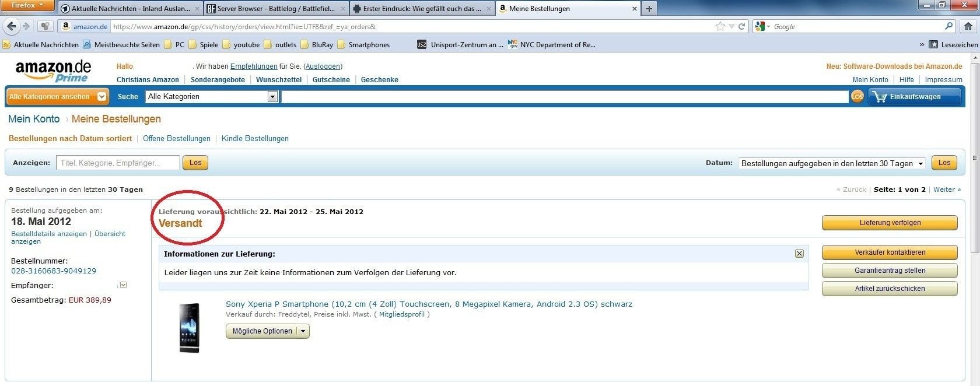Open the Spiele bookmark folder
This screenshot has width=980, height=386.
[203, 44]
